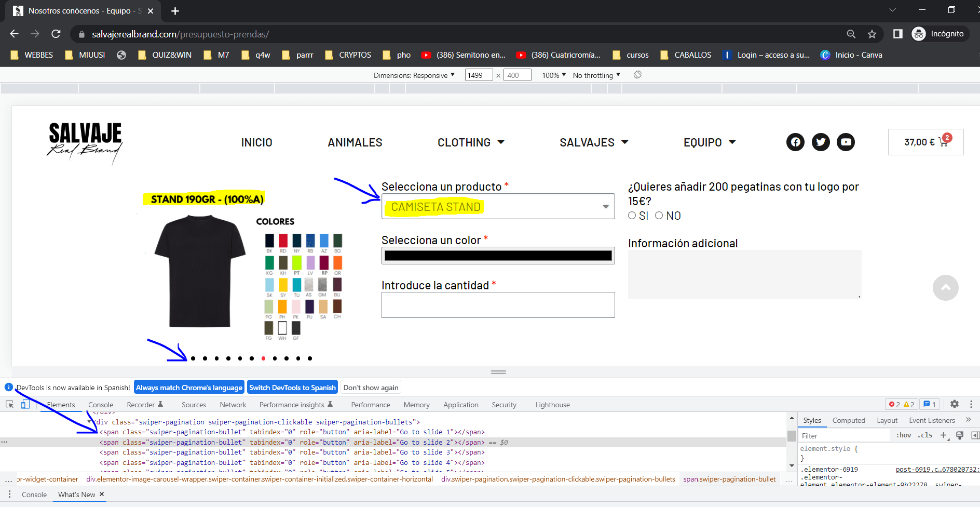Toggle the :hov element state

pyautogui.click(x=904, y=435)
